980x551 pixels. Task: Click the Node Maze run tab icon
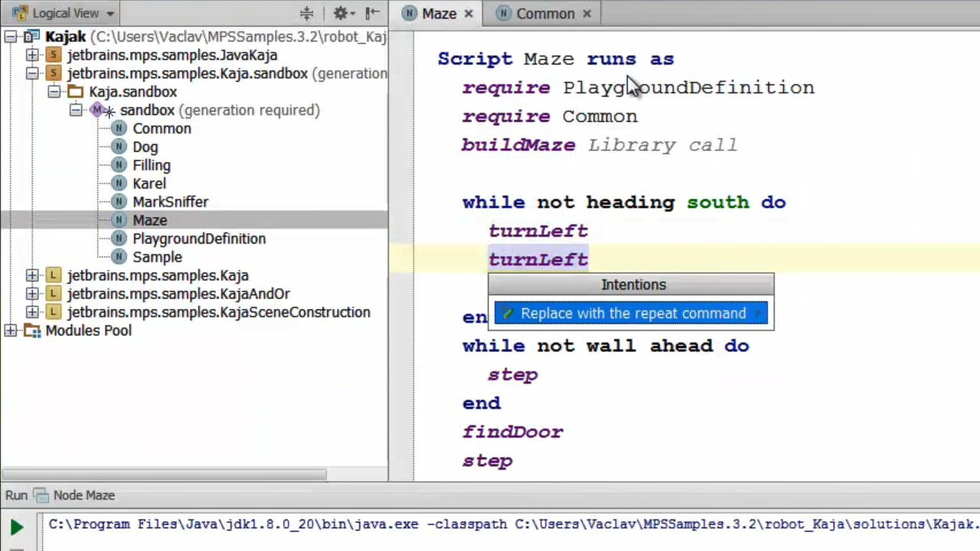[41, 495]
